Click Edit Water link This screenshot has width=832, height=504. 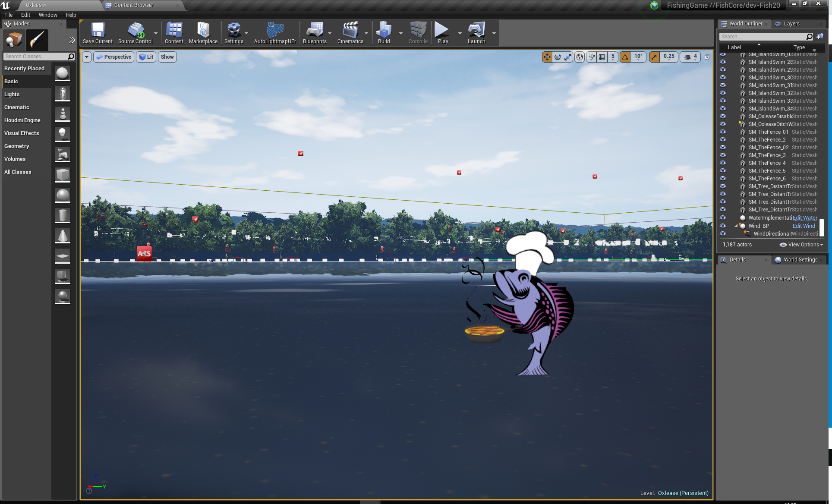[x=805, y=218]
